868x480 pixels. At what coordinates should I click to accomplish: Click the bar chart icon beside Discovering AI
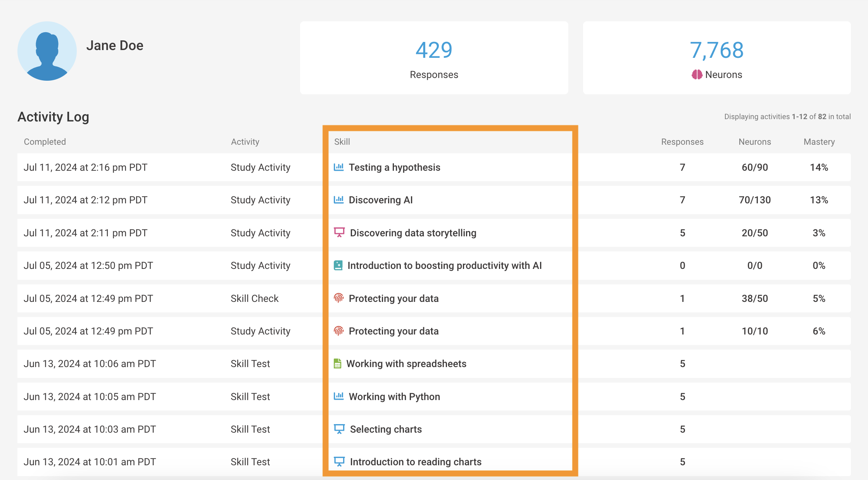point(339,200)
